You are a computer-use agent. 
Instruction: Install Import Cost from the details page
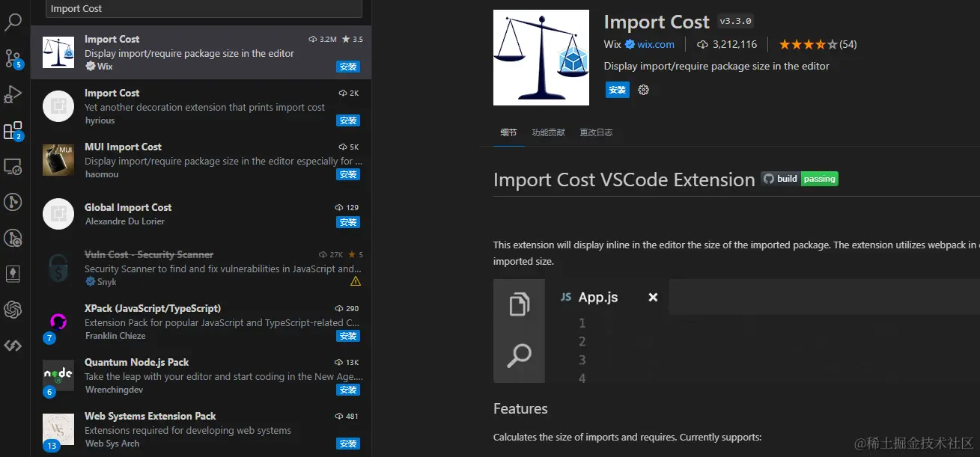(618, 90)
